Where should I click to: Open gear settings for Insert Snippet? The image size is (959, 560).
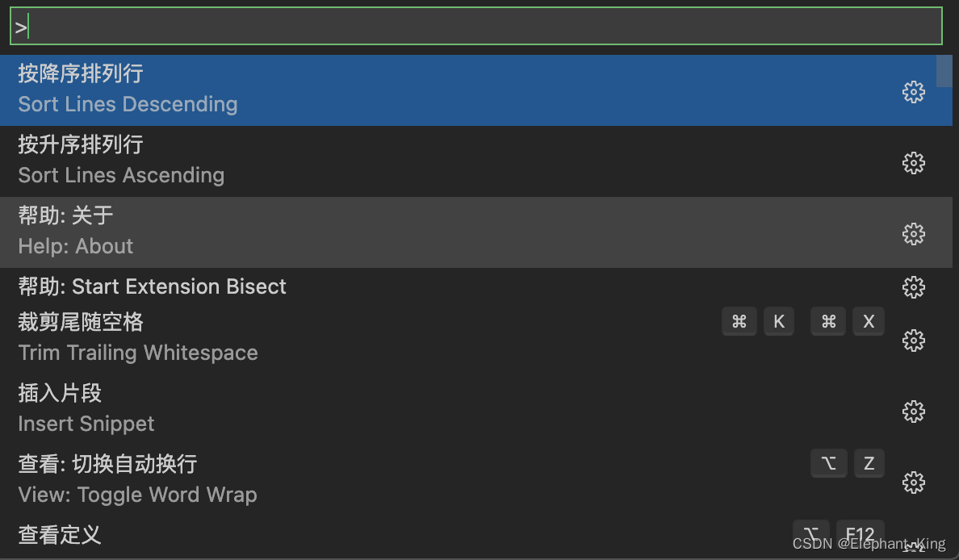(x=913, y=412)
